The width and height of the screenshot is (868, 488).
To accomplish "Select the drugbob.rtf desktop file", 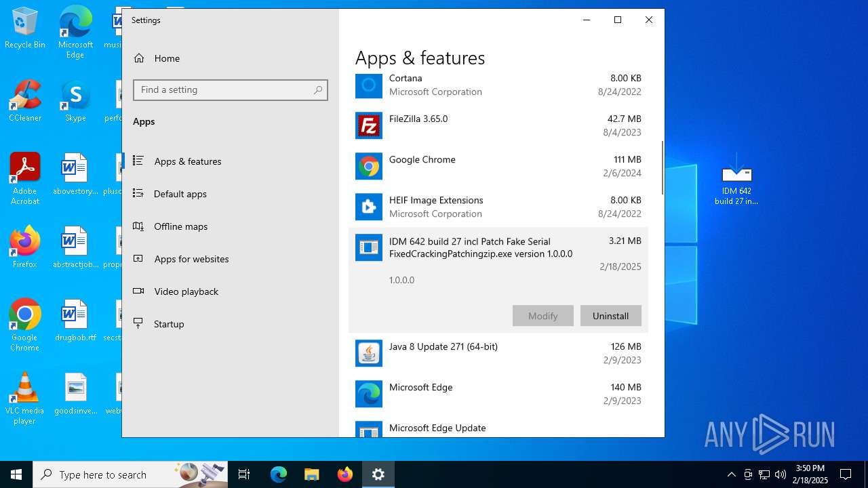I will pyautogui.click(x=75, y=321).
